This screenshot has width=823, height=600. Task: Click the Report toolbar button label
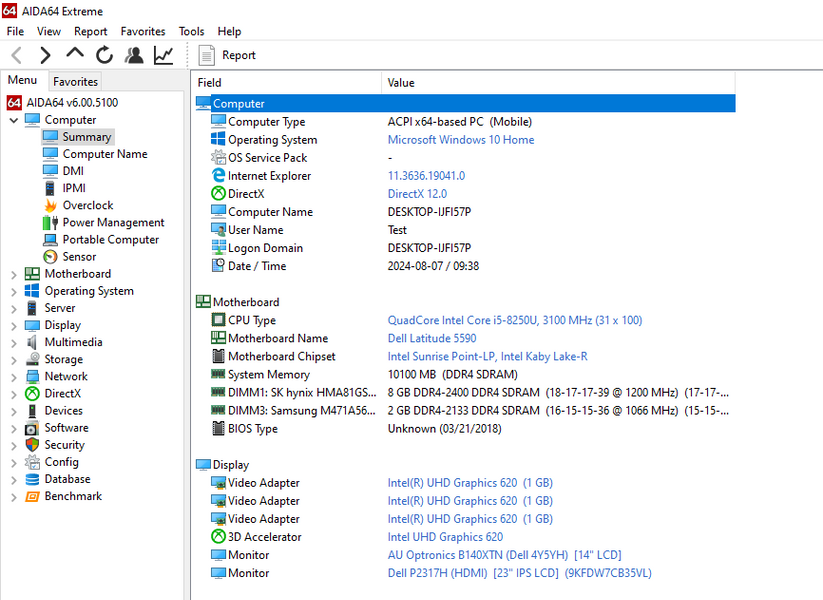point(239,55)
